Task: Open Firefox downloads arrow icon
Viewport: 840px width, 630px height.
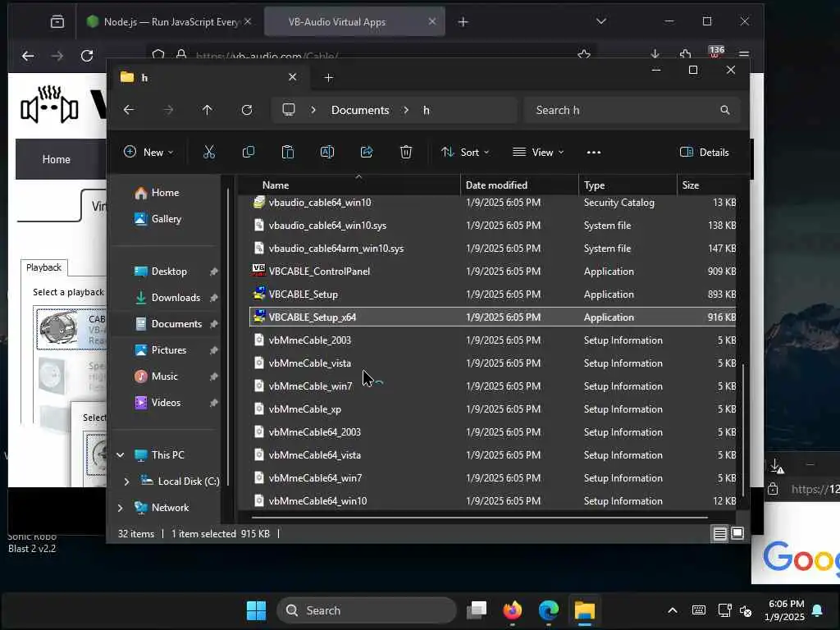Action: tap(655, 54)
